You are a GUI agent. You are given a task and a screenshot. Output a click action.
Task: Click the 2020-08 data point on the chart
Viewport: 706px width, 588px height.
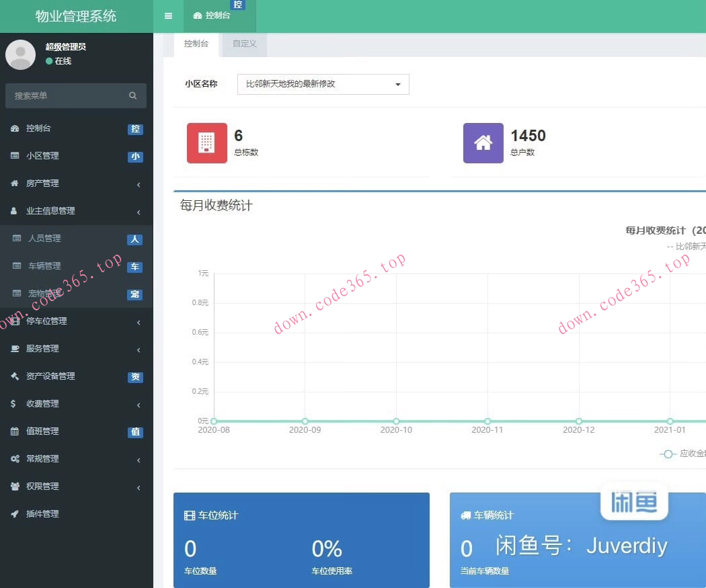click(214, 421)
